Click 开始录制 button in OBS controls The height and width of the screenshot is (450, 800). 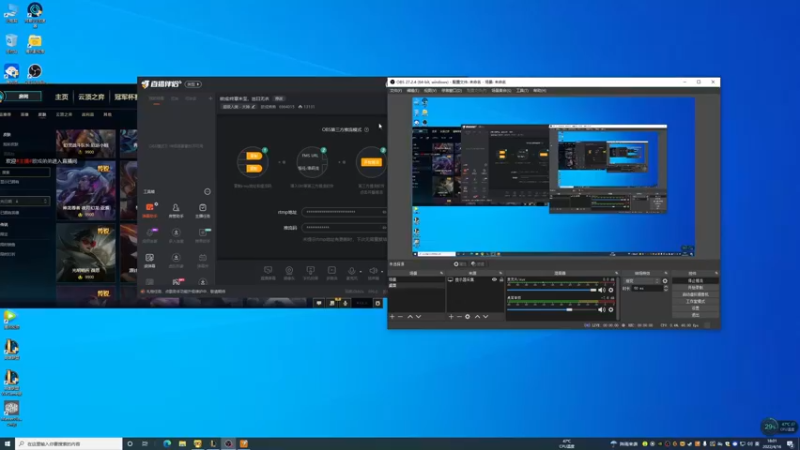click(x=695, y=288)
